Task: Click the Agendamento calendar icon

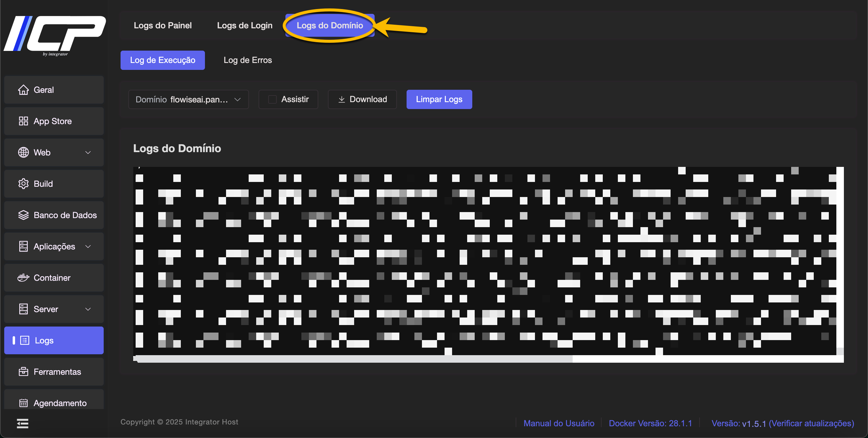Action: point(23,403)
